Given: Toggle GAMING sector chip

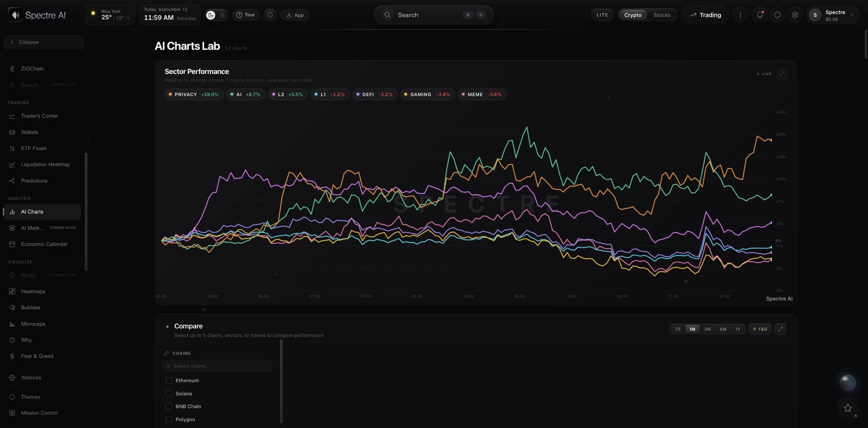Looking at the screenshot, I should click(428, 95).
